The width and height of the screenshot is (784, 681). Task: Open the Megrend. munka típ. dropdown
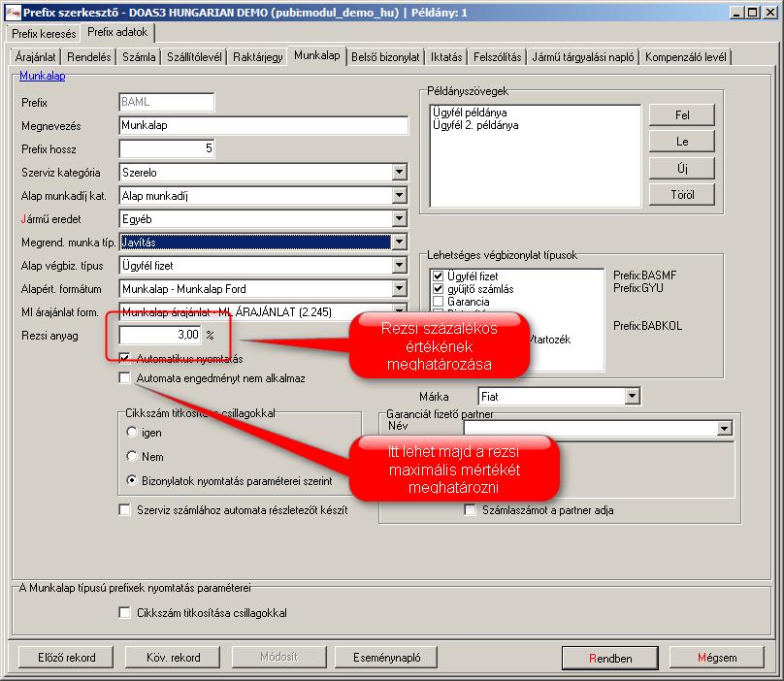pyautogui.click(x=399, y=242)
